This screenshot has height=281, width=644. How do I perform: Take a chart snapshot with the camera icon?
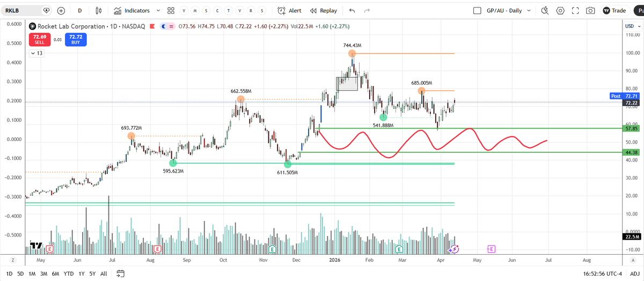[x=590, y=10]
